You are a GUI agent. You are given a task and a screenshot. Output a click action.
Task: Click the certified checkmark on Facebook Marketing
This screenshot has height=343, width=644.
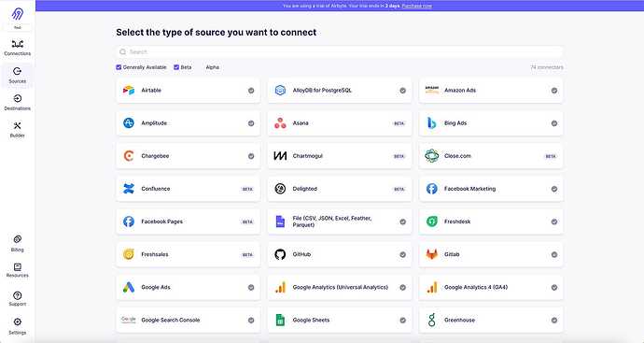pos(554,189)
